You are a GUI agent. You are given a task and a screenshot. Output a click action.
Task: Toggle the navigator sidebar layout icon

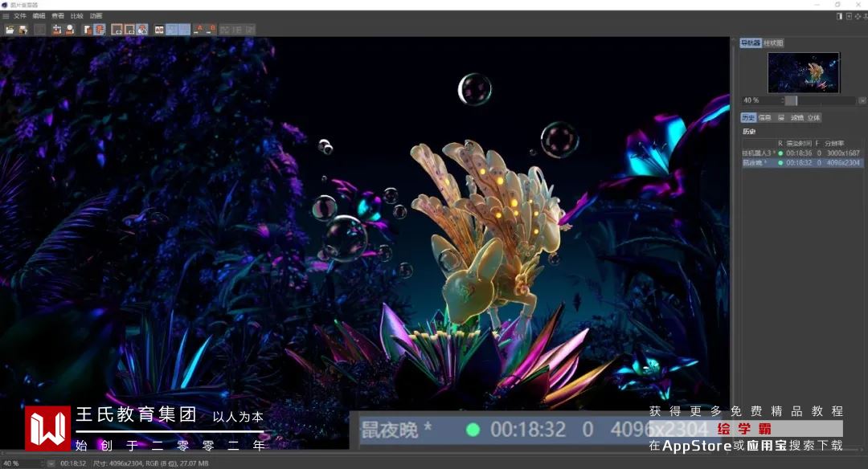point(88,29)
